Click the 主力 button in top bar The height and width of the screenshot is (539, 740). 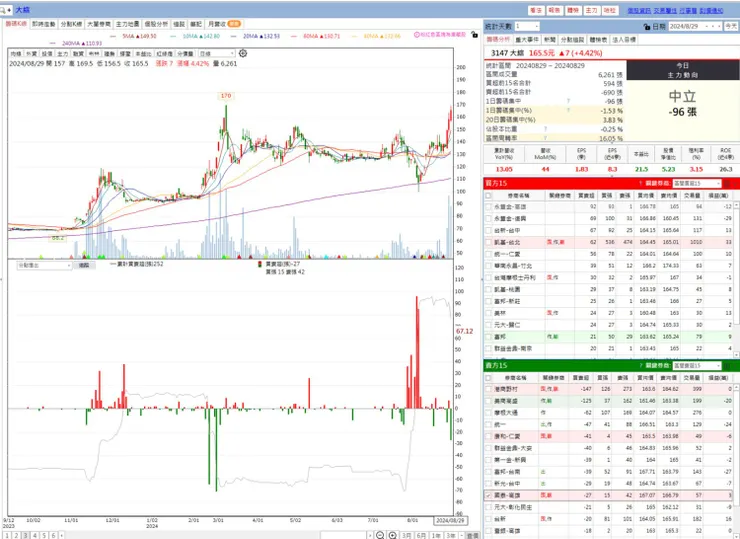point(591,10)
